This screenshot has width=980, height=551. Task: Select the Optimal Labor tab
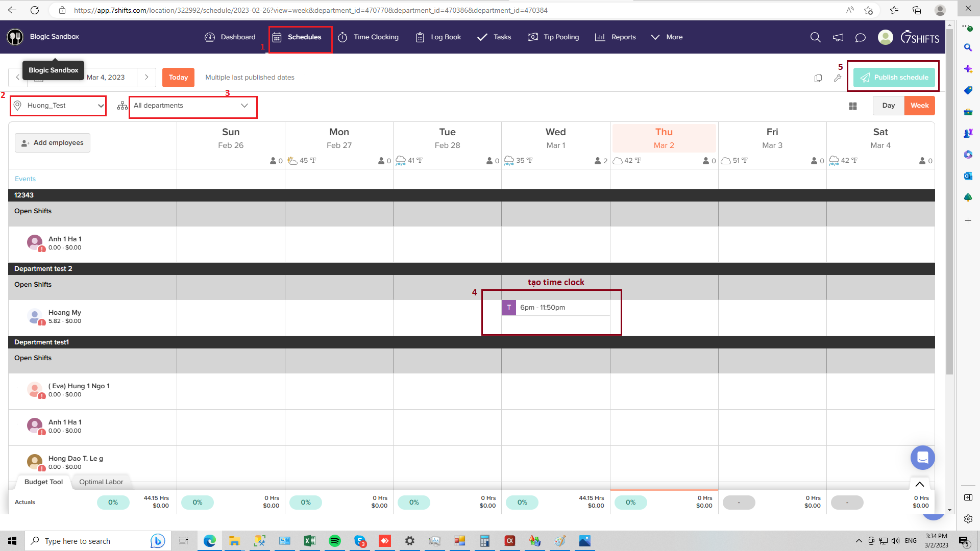[x=101, y=482]
